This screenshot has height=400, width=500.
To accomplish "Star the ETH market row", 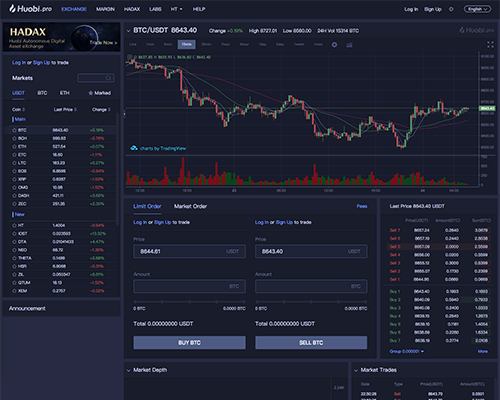I will pyautogui.click(x=14, y=146).
